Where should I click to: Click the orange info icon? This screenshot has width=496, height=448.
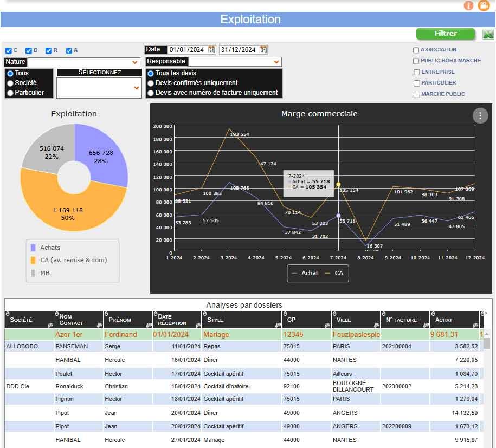coord(469,5)
